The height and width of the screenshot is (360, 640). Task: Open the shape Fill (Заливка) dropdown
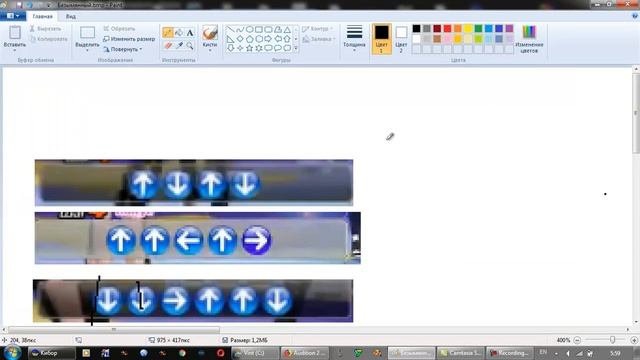[x=319, y=39]
